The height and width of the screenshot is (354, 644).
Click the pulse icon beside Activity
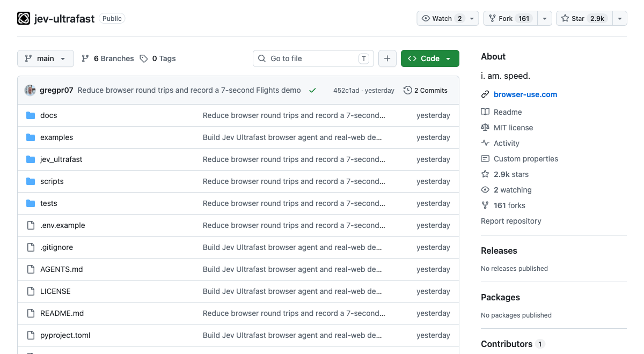[x=485, y=143]
